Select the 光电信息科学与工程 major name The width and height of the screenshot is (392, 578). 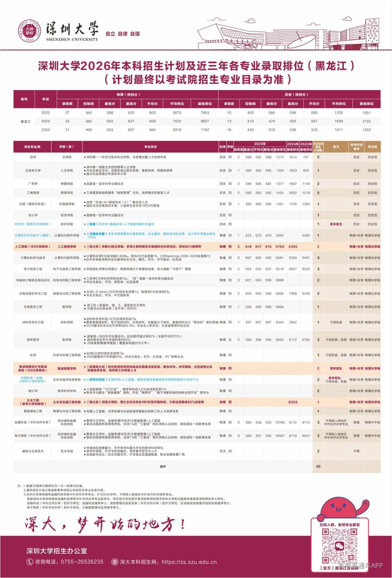(33, 293)
